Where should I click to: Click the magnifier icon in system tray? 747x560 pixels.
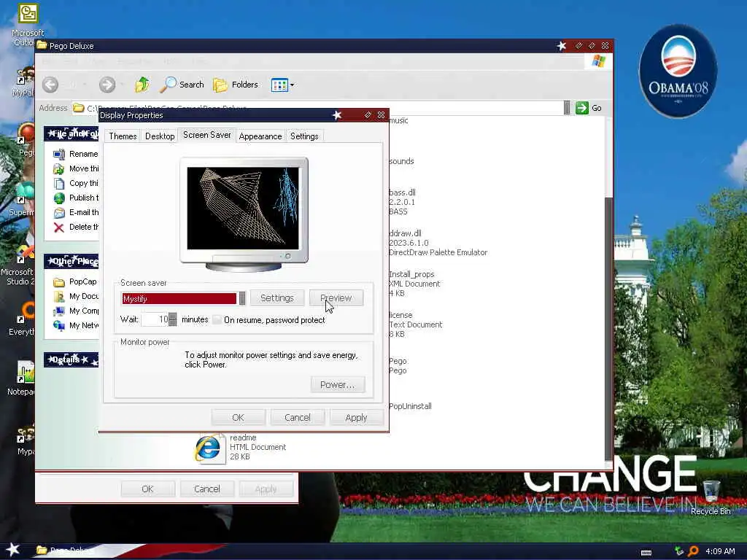tap(693, 551)
